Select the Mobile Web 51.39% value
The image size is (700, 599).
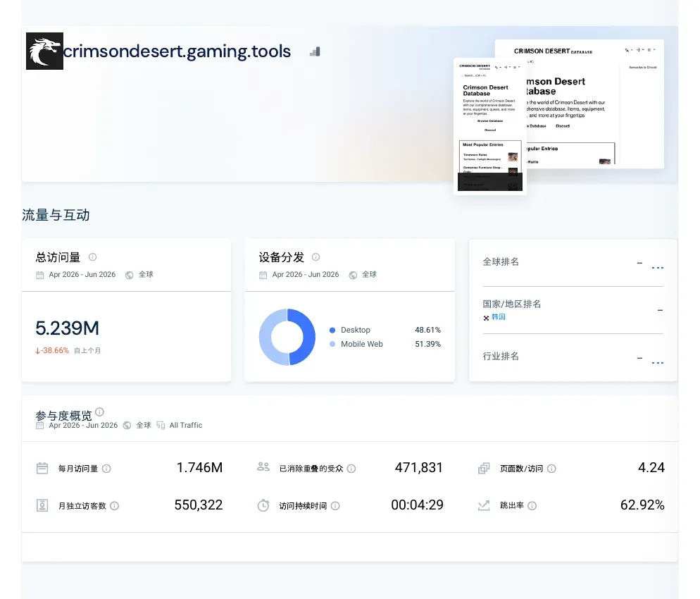coord(427,344)
